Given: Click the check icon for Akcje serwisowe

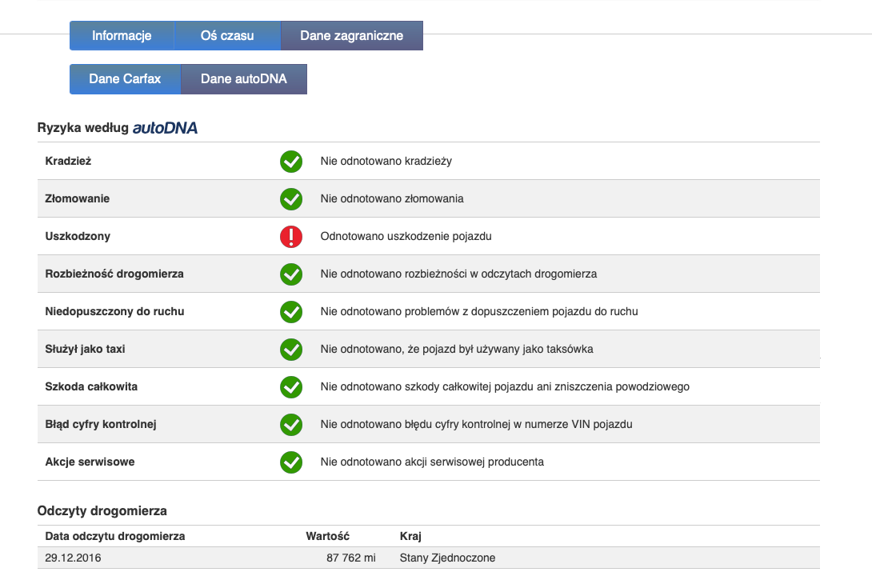Looking at the screenshot, I should coord(291,462).
